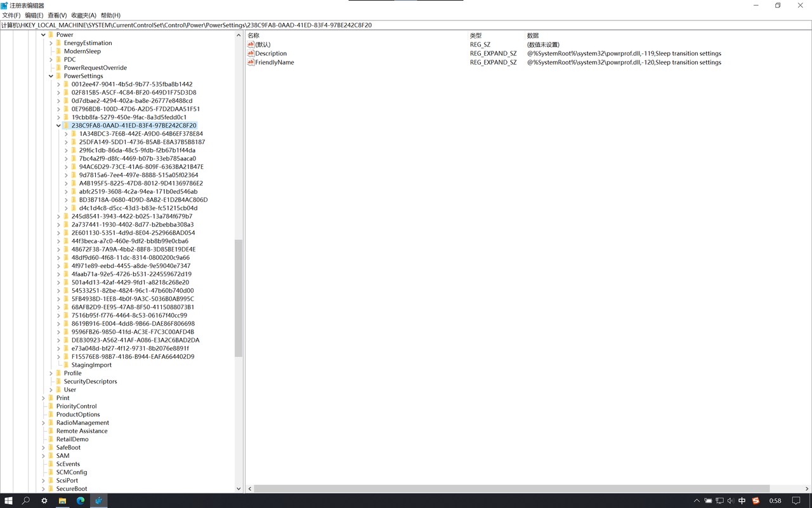Screen dimensions: 812x508
Task: Click the tree pane scroll-down arrow
Action: click(x=239, y=489)
